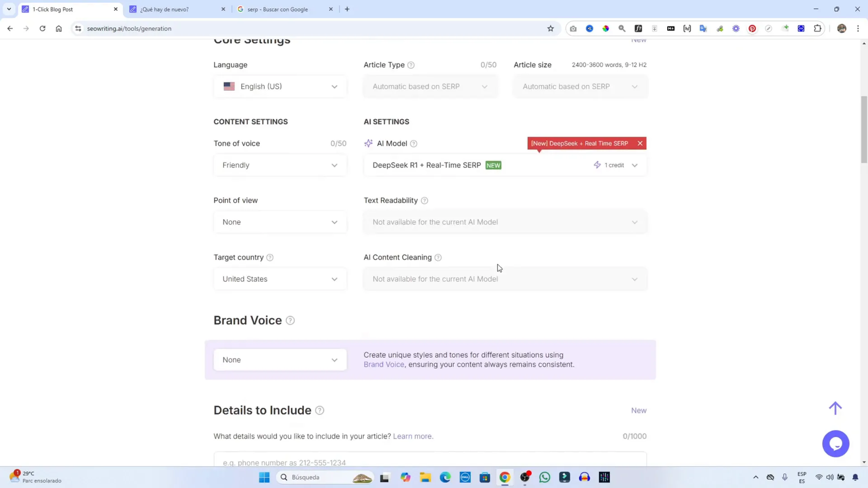
Task: Open the support chat bubble
Action: 836,444
